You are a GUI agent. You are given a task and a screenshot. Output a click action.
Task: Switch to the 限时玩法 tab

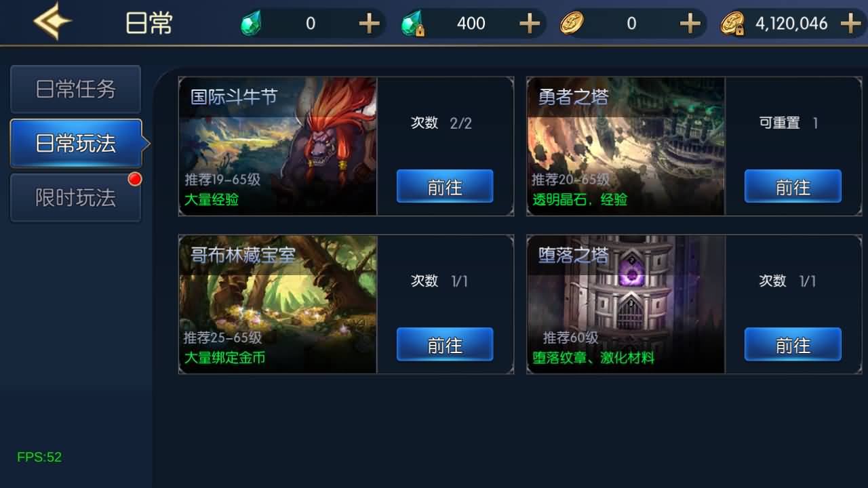coord(75,198)
